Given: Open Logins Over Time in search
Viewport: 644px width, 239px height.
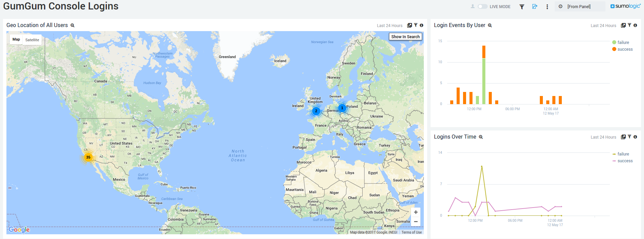Looking at the screenshot, I should click(481, 137).
